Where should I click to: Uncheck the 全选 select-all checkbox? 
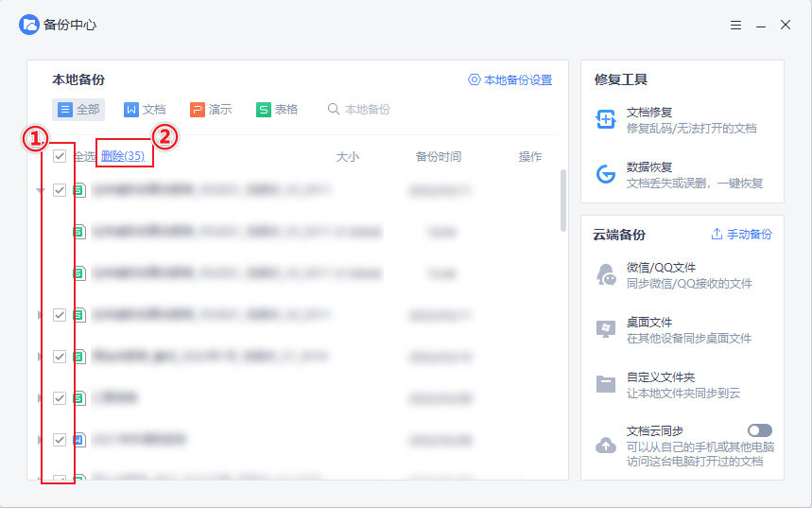coord(60,156)
